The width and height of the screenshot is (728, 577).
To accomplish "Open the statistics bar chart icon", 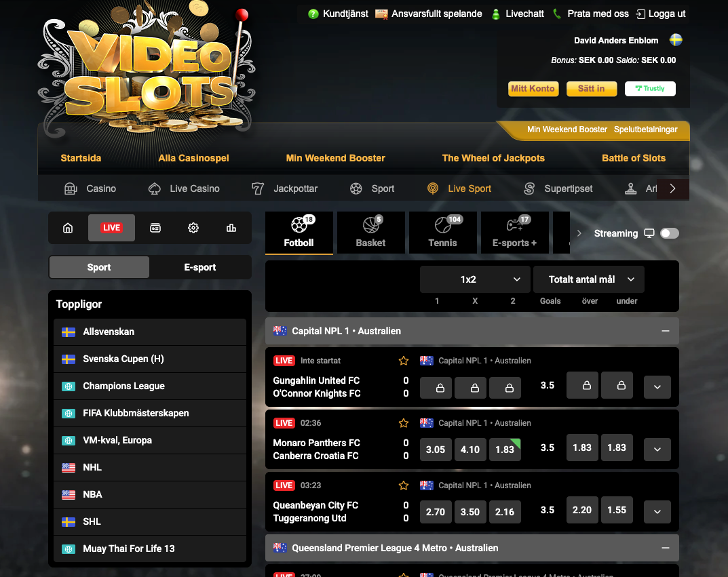I will 231,228.
